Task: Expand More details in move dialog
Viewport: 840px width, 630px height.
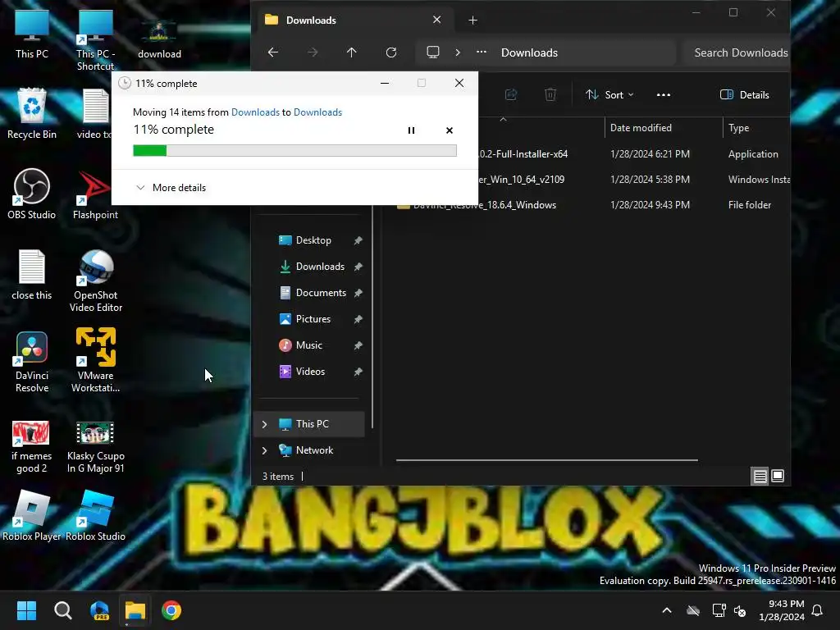Action: pyautogui.click(x=171, y=188)
